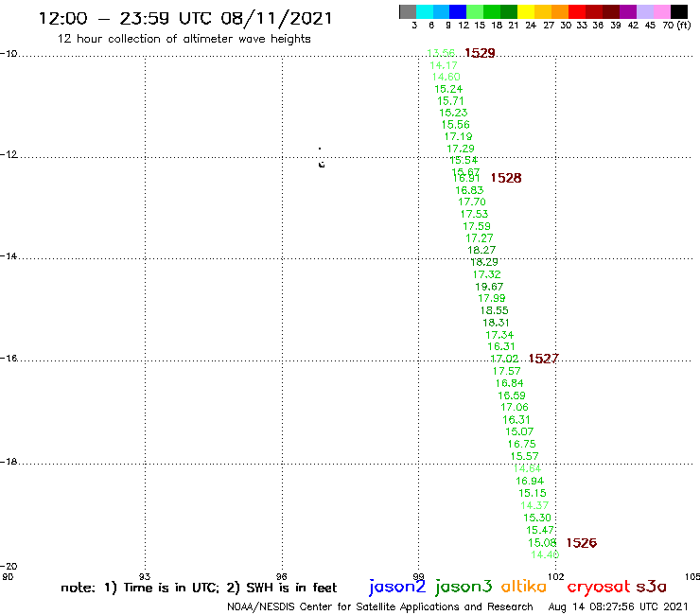Click the 16.59 wave height value
Screen dimensions: 700x615
click(x=512, y=395)
